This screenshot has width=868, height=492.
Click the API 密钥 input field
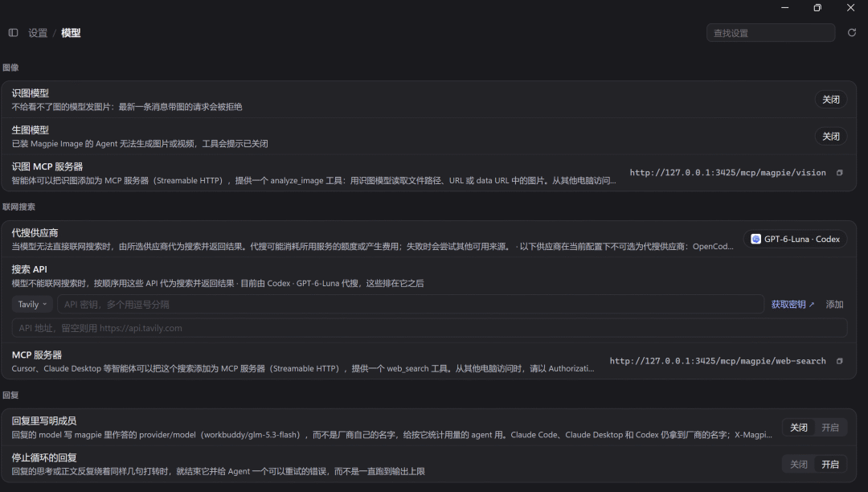[411, 305]
